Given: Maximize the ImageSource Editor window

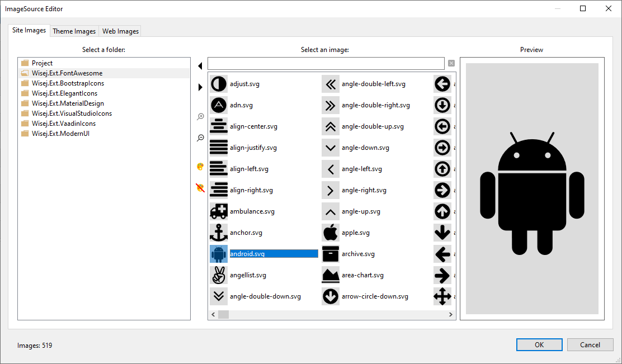Looking at the screenshot, I should tap(583, 9).
